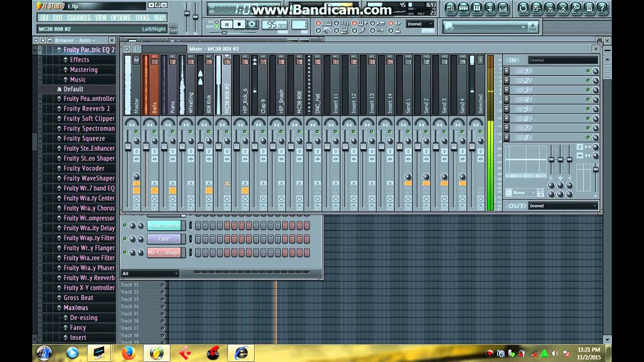Open the channel filter 'All' dropdown
Screen dimensions: 644x362
(x=150, y=274)
